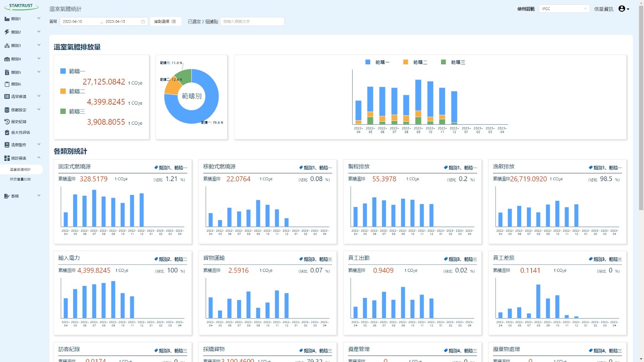Click the 3,908.8055 emissions value
This screenshot has height=362, width=644.
106,122
